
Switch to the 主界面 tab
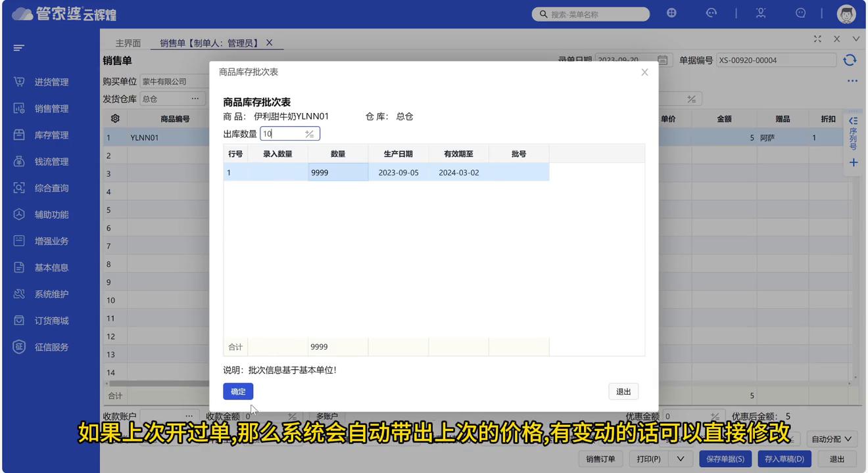pos(128,43)
